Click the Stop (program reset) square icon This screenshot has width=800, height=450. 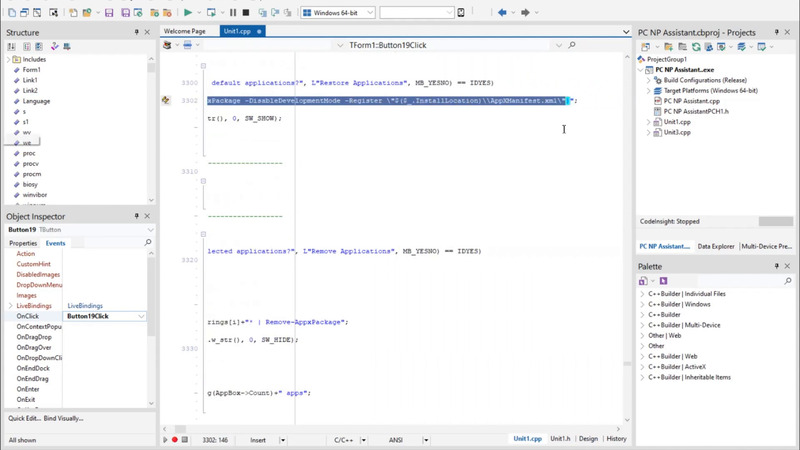(x=246, y=13)
